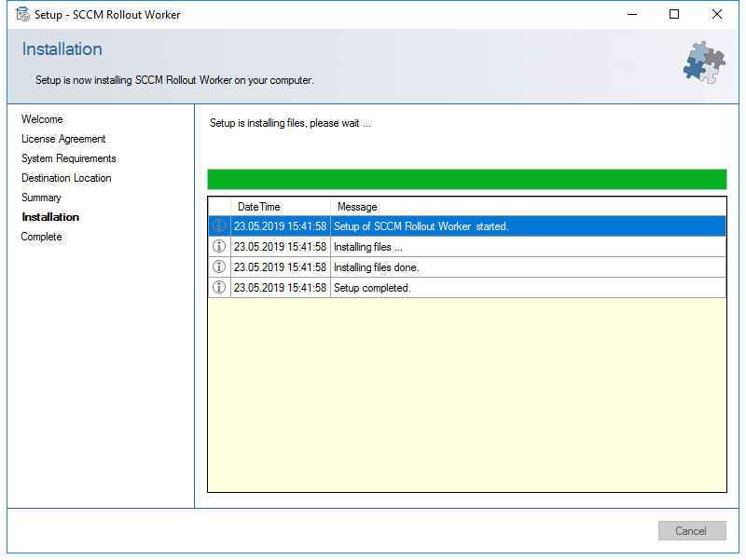Viewport: 746px width, 560px height.
Task: Click the puzzle pieces logo in header
Action: click(704, 62)
